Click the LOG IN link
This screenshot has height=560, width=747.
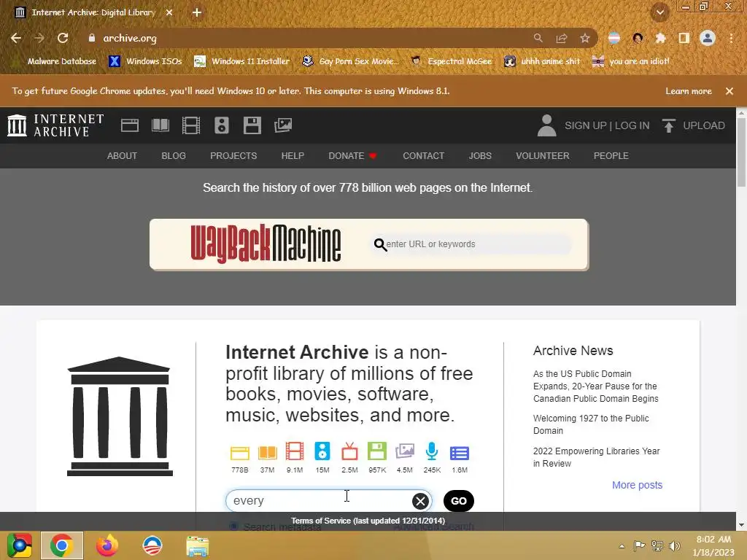pos(632,125)
